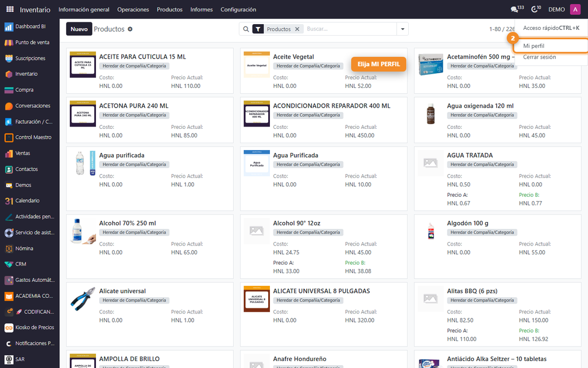Screen dimensions: 588x368
Task: Open the user avatar A menu
Action: coord(575,9)
